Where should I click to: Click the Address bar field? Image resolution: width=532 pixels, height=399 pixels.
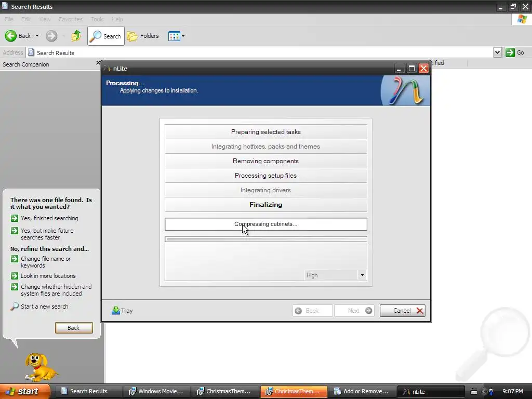coord(260,52)
